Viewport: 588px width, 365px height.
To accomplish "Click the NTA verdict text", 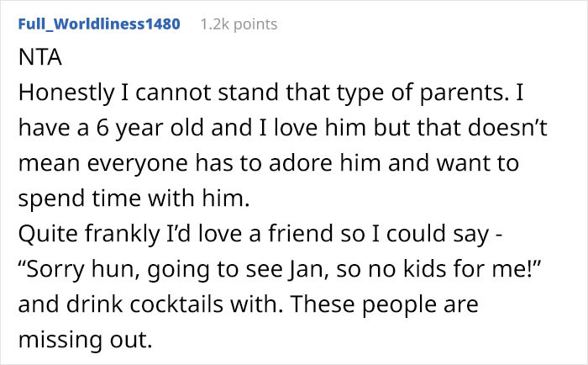I will point(40,57).
